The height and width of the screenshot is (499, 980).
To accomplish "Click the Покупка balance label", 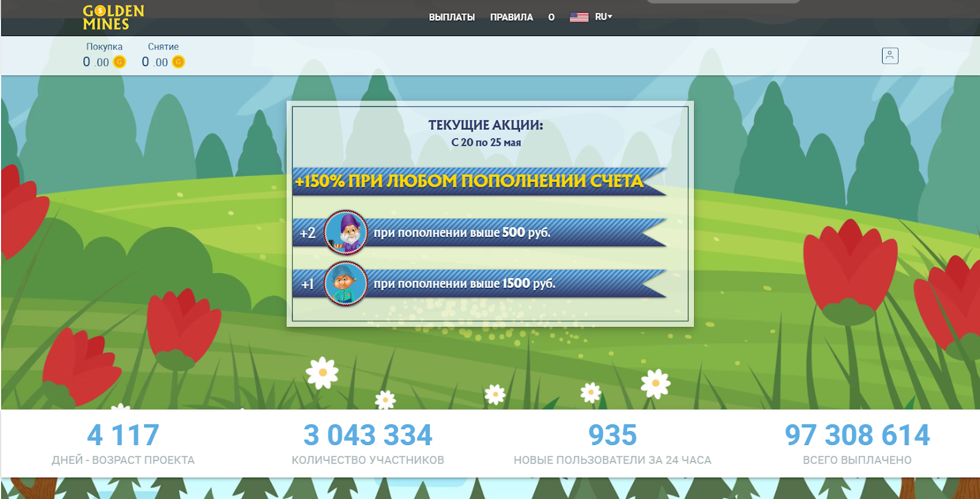I will tap(104, 47).
